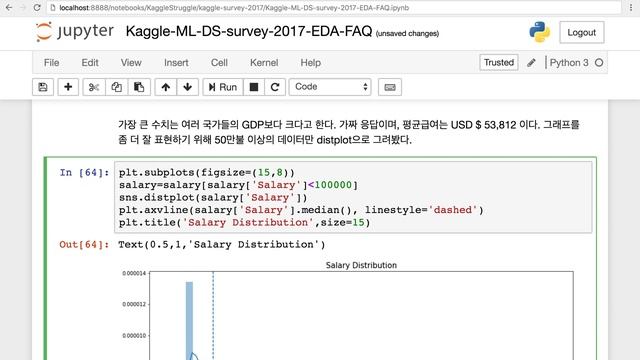The height and width of the screenshot is (360, 640).
Task: Click the pencil edit icon
Action: coord(531,63)
